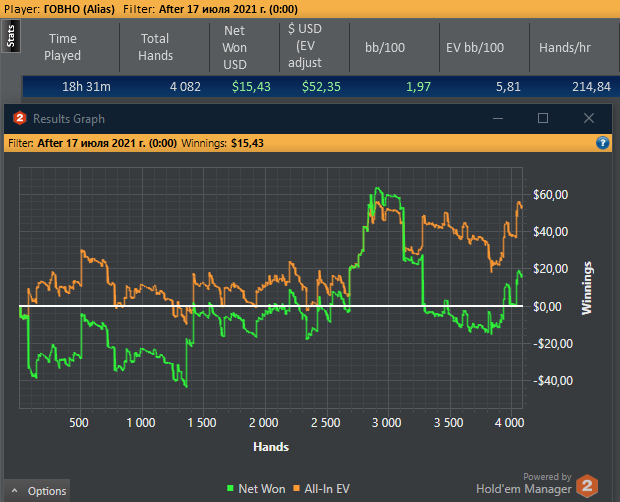The image size is (620, 502).
Task: Click the -$40,00 axis label
Action: (553, 381)
